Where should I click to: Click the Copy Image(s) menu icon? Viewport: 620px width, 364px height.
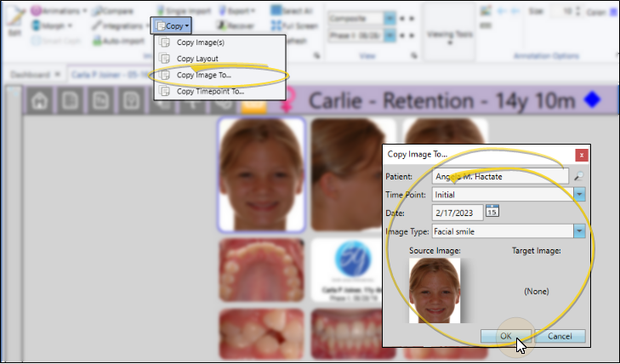pos(164,43)
